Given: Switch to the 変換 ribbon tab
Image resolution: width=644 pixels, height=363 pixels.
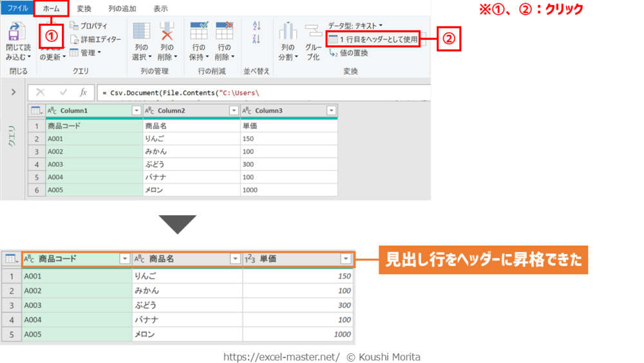Looking at the screenshot, I should [84, 9].
